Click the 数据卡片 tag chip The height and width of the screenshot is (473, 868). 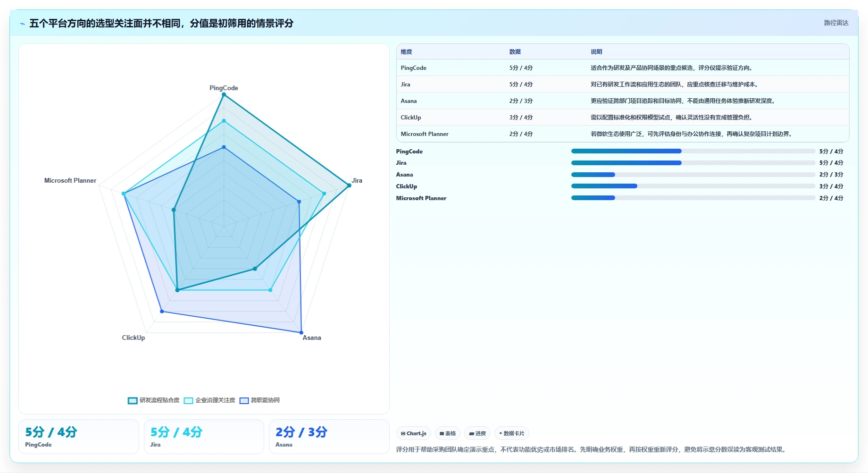[512, 433]
